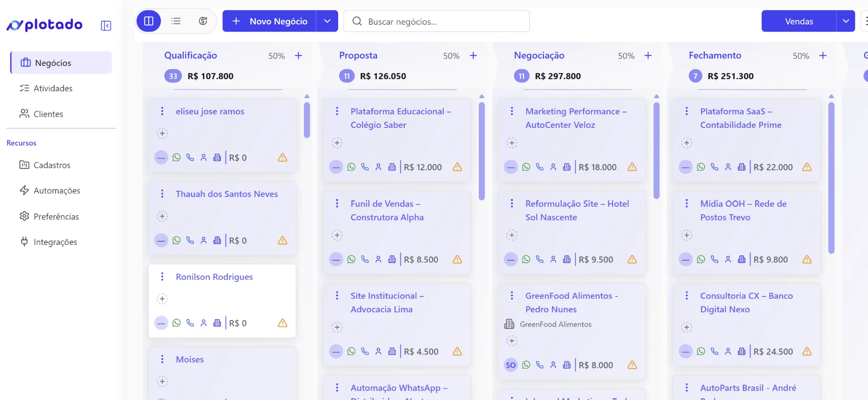
Task: Open WhatsApp for eliseu jose ramos card
Action: [177, 157]
